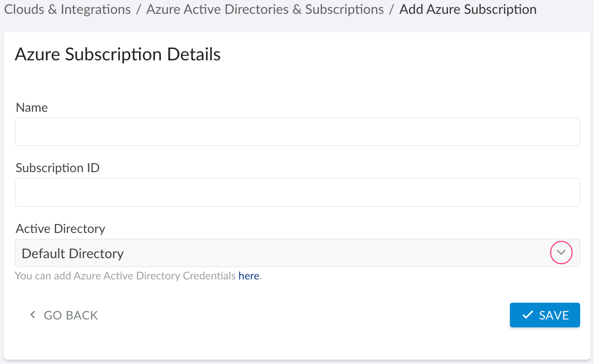Navigate to Clouds & Integrations breadcrumb
The image size is (594, 364).
(67, 9)
